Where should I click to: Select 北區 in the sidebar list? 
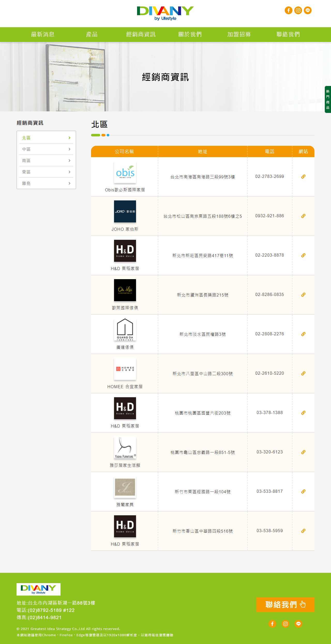coord(46,138)
